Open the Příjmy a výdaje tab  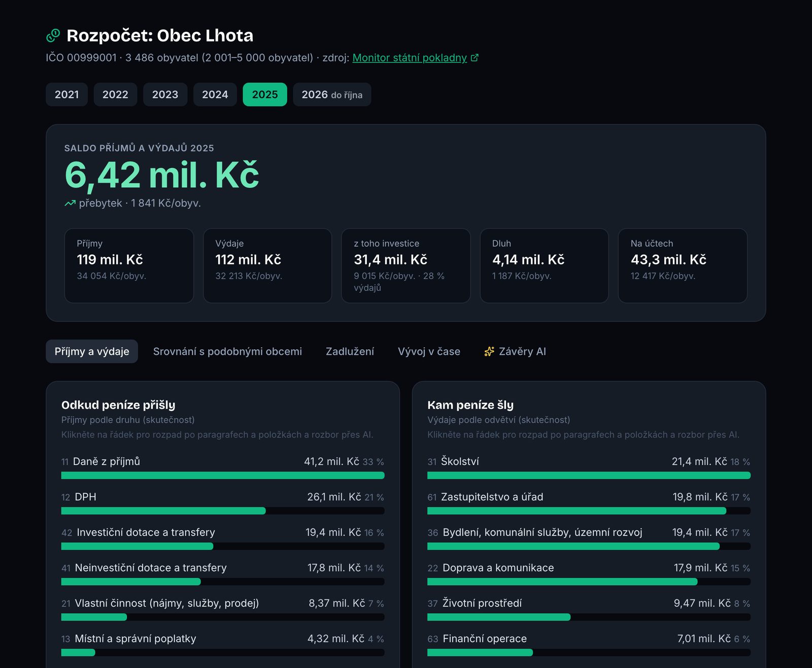tap(92, 351)
